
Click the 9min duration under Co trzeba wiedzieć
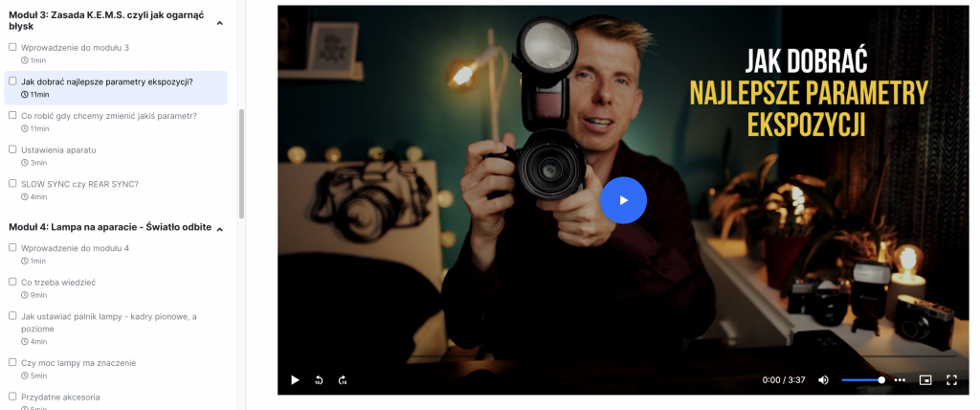point(38,295)
